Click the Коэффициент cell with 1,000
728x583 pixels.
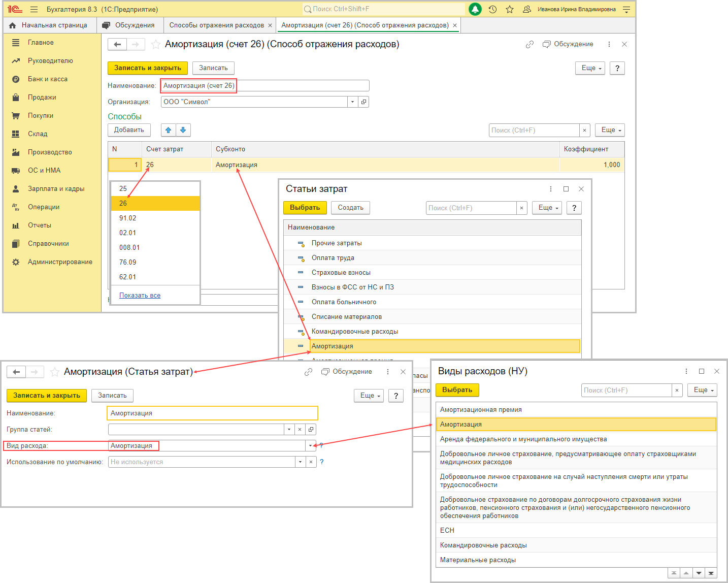pyautogui.click(x=592, y=165)
